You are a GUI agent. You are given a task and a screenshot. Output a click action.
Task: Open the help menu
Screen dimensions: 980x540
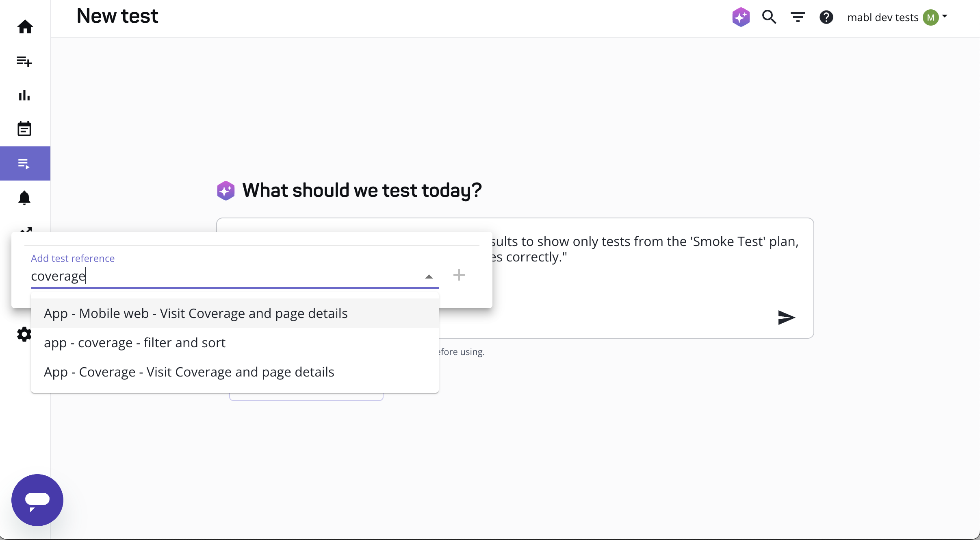tap(826, 17)
